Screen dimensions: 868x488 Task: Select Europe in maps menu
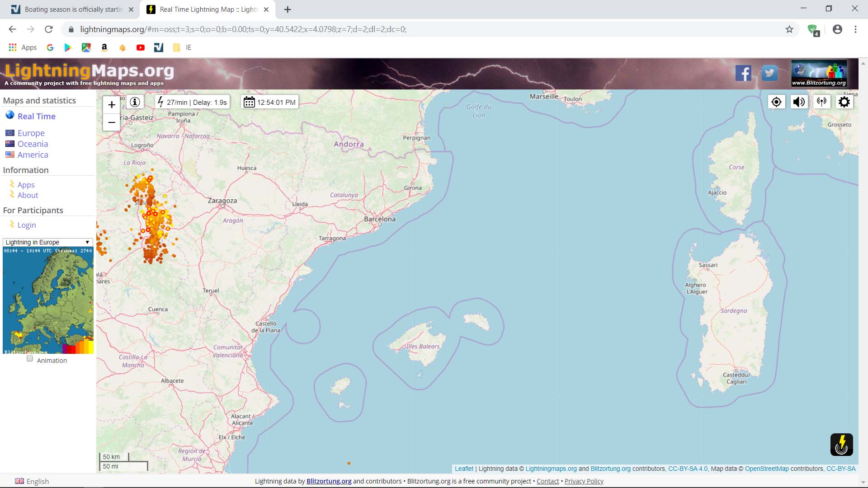coord(31,133)
